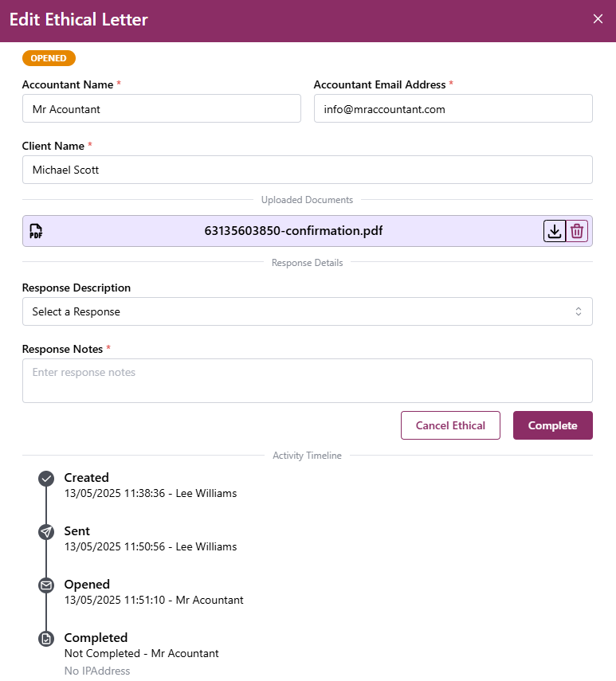Viewport: 616px width, 681px height.
Task: Click the Cancel Ethical button
Action: [450, 425]
